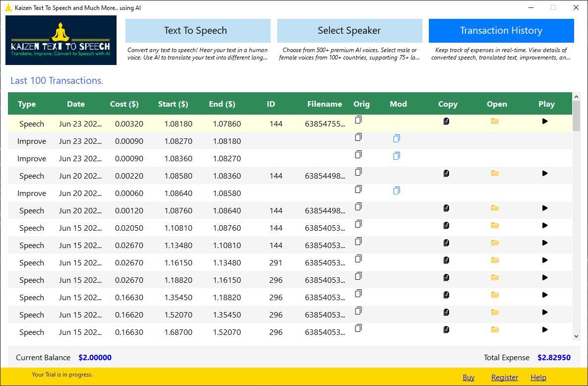Play the speech with cost 0.02050

545,225
